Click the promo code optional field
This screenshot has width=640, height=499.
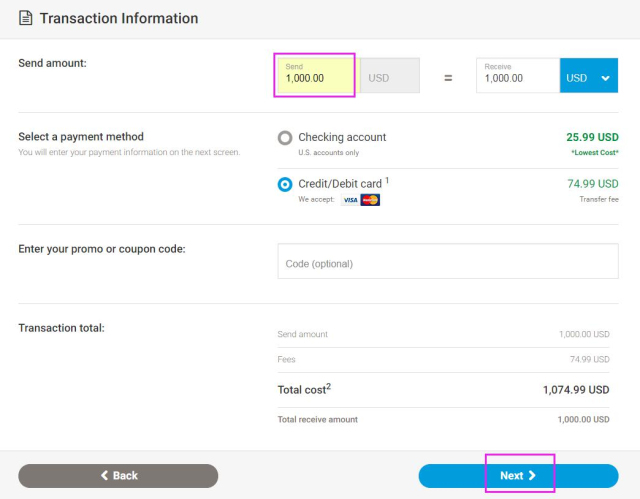click(447, 264)
